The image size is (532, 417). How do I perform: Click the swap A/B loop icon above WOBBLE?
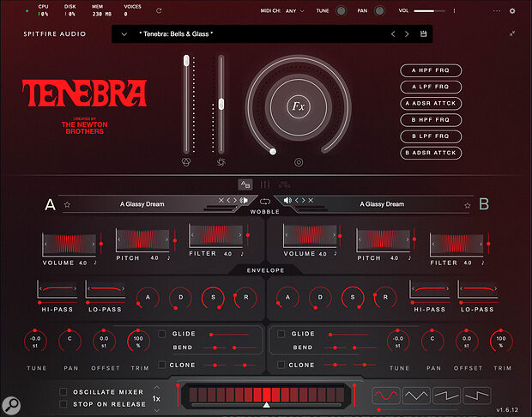click(265, 202)
